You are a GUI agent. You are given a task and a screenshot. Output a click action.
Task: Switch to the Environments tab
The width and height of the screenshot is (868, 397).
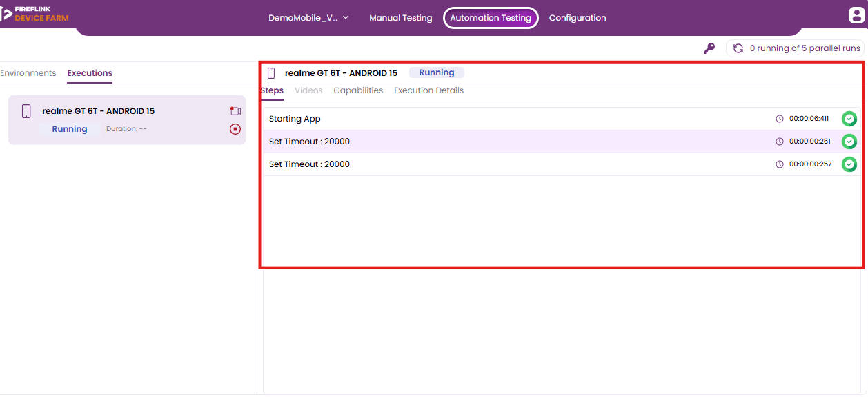pyautogui.click(x=28, y=73)
